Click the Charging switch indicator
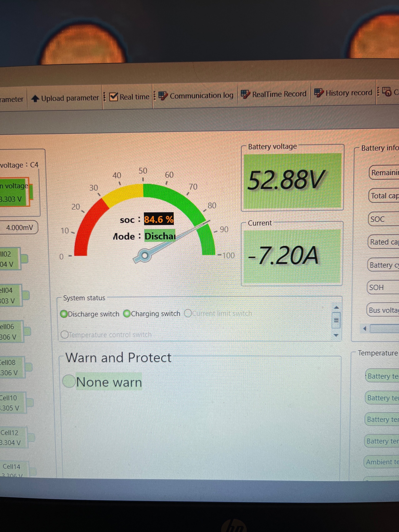399x532 pixels. (x=127, y=314)
